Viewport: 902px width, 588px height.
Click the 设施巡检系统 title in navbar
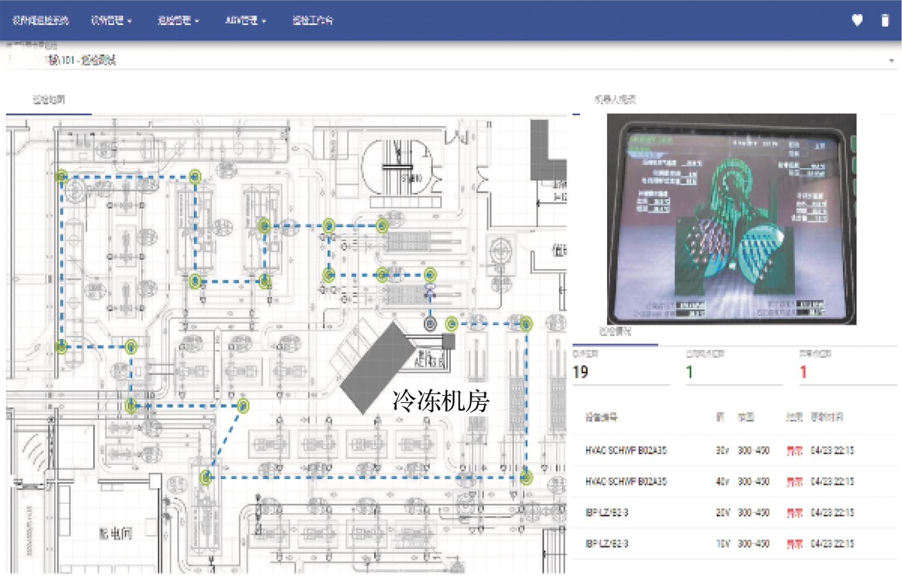click(40, 21)
